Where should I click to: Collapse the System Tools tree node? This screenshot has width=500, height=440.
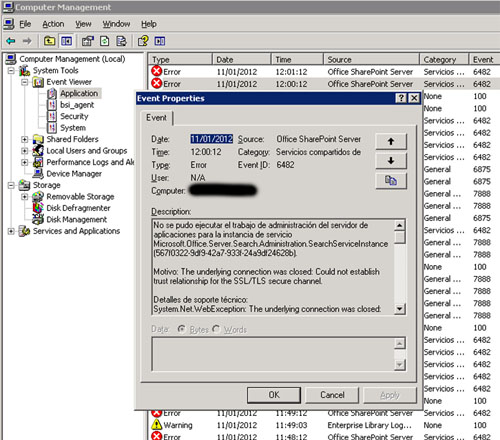click(x=11, y=71)
